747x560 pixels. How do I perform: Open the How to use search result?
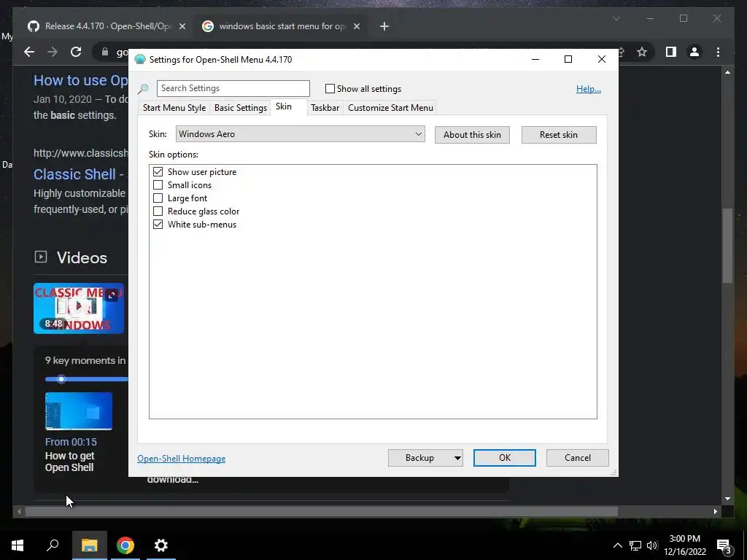(x=80, y=80)
